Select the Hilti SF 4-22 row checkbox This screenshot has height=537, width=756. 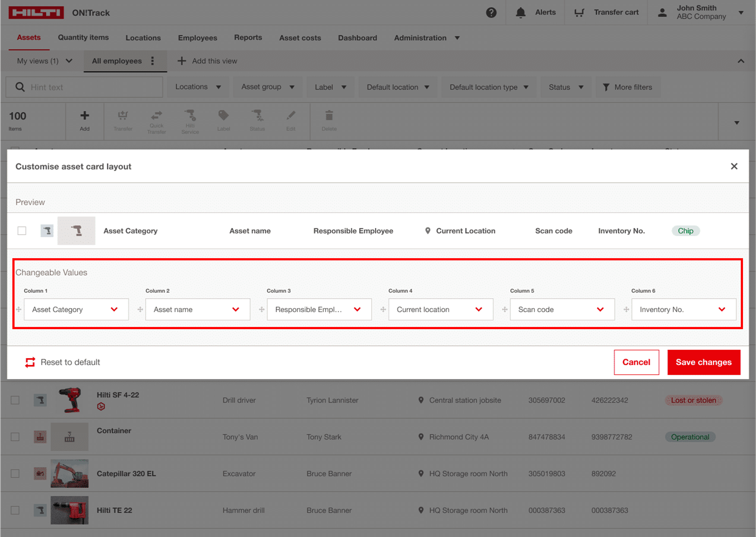coord(15,400)
